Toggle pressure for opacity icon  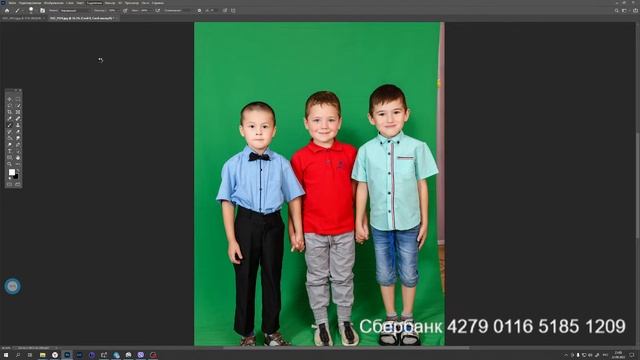tap(125, 10)
